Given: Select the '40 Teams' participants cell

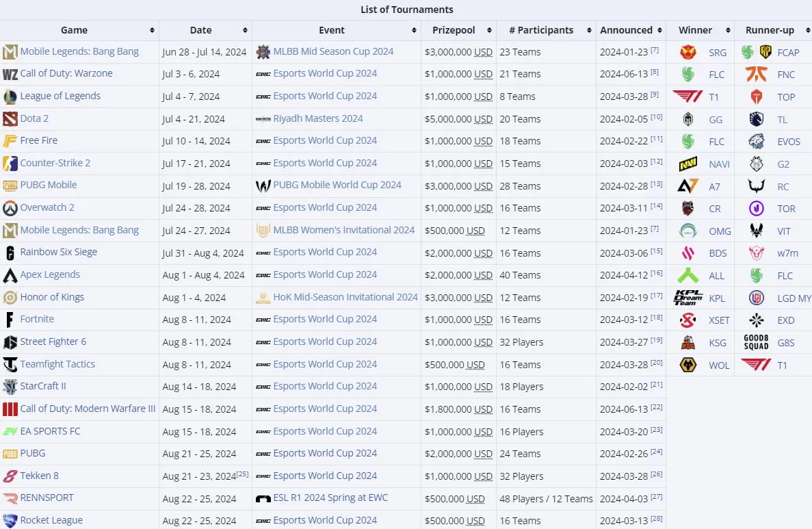Looking at the screenshot, I should coord(520,275).
